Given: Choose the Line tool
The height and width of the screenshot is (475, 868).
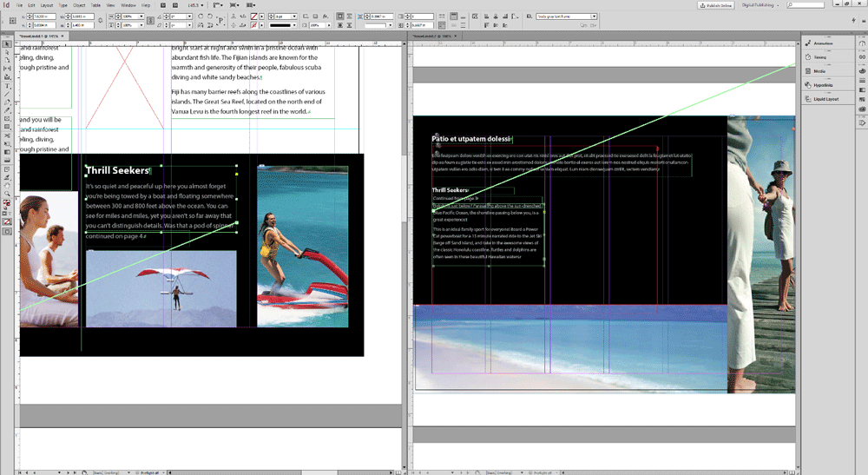Looking at the screenshot, I should point(7,94).
